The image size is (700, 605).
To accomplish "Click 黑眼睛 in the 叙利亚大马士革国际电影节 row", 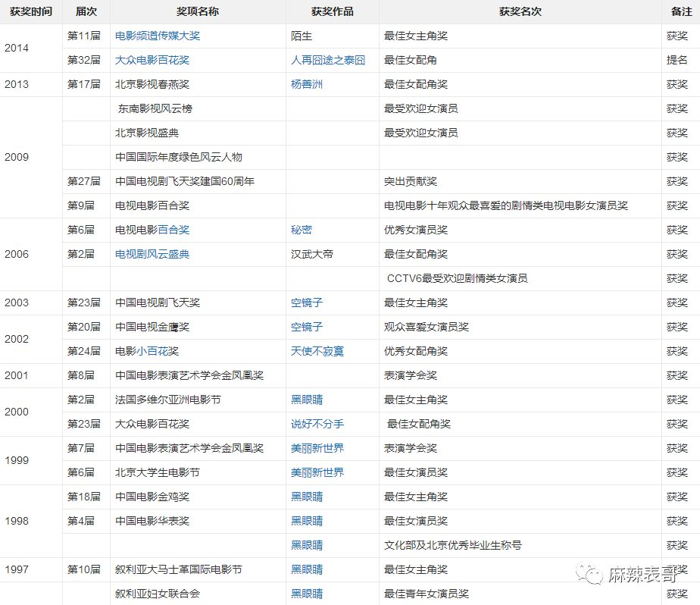I will coord(307,569).
